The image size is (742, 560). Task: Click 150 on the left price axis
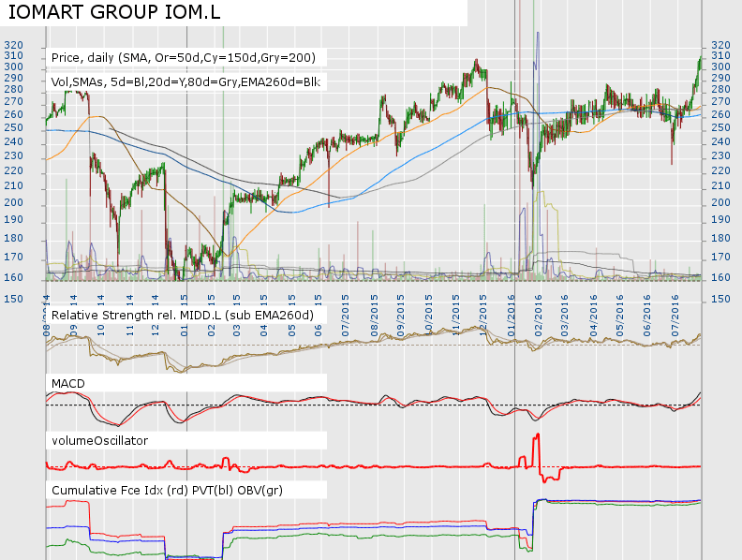tap(13, 299)
